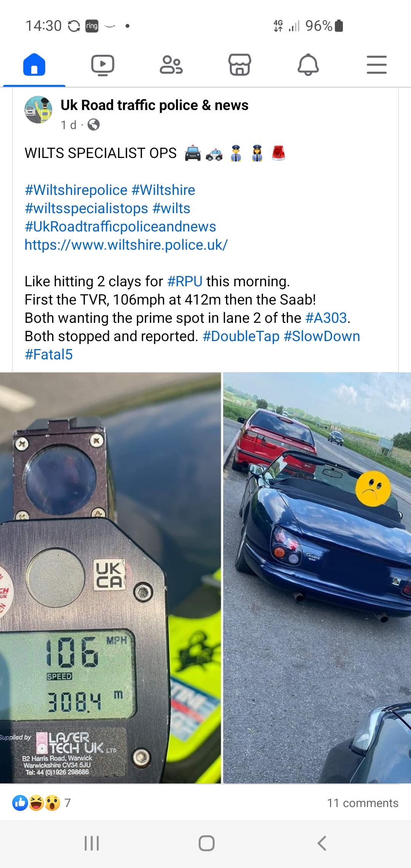Open the #A303 hashtag
This screenshot has height=868, width=411.
(326, 318)
